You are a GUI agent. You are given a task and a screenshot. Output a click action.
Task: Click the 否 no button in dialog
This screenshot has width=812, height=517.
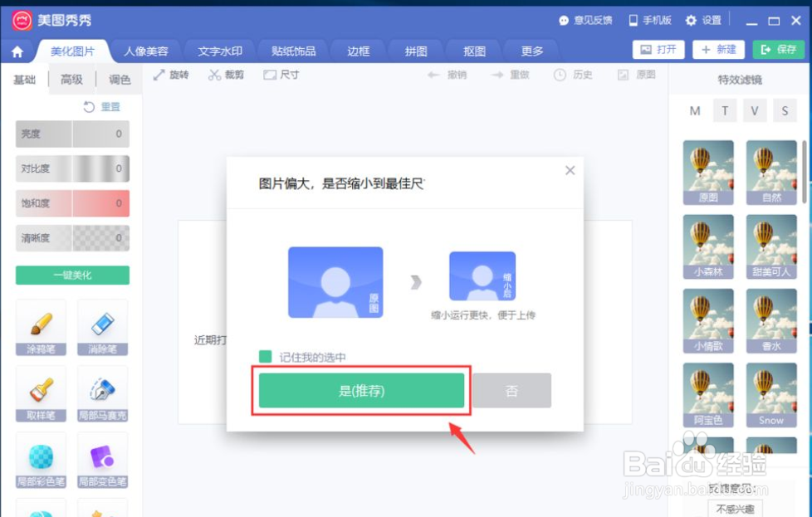pos(512,392)
